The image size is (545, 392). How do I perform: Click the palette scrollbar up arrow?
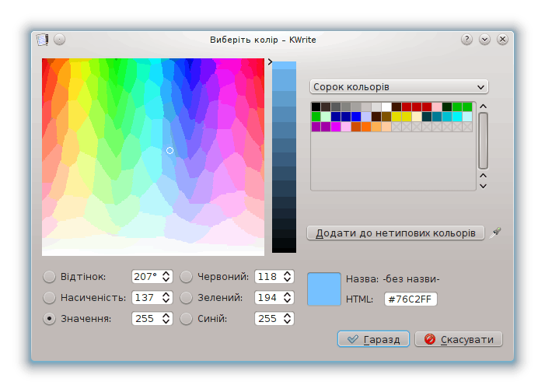tap(483, 107)
